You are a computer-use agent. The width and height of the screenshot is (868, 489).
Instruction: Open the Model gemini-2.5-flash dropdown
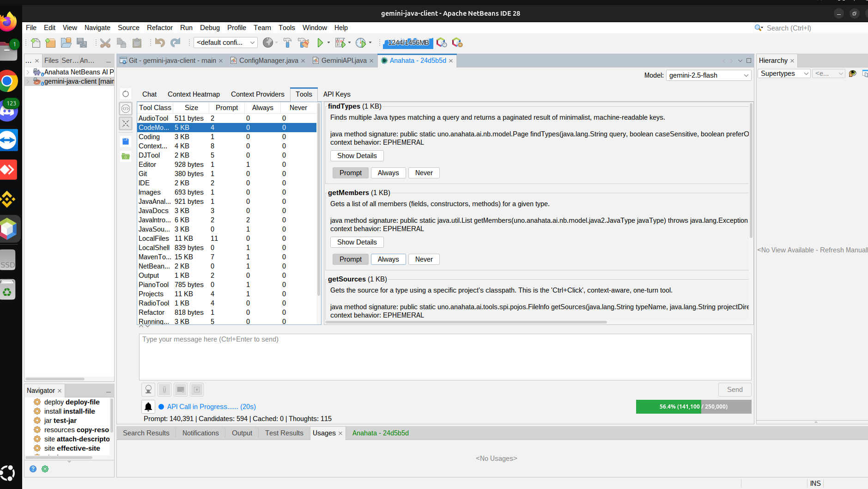pyautogui.click(x=709, y=75)
